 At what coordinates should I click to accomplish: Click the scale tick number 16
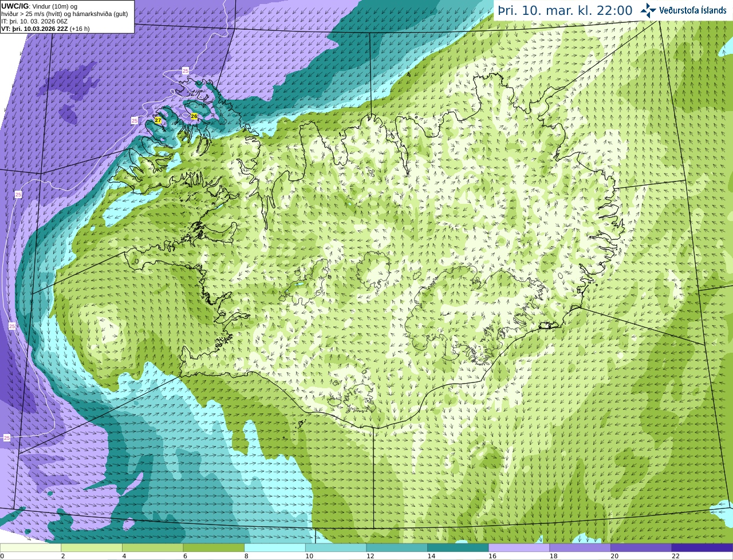tap(492, 556)
